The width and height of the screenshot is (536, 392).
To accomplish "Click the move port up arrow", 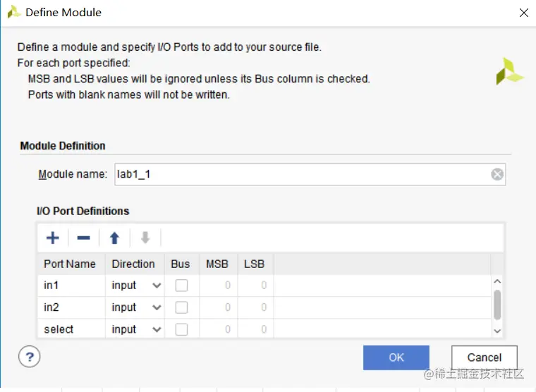I will coord(114,238).
